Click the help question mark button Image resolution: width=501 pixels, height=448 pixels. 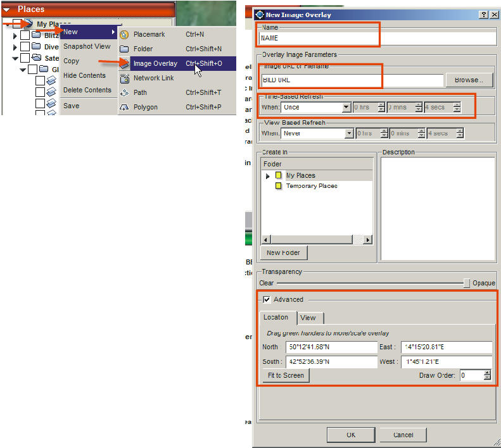(481, 15)
